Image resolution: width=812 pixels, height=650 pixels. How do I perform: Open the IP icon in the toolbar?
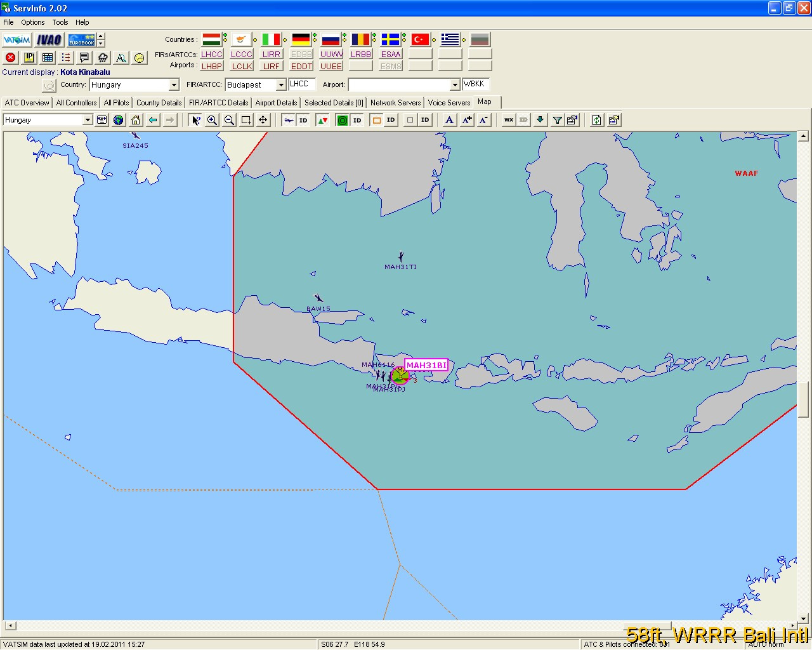29,57
